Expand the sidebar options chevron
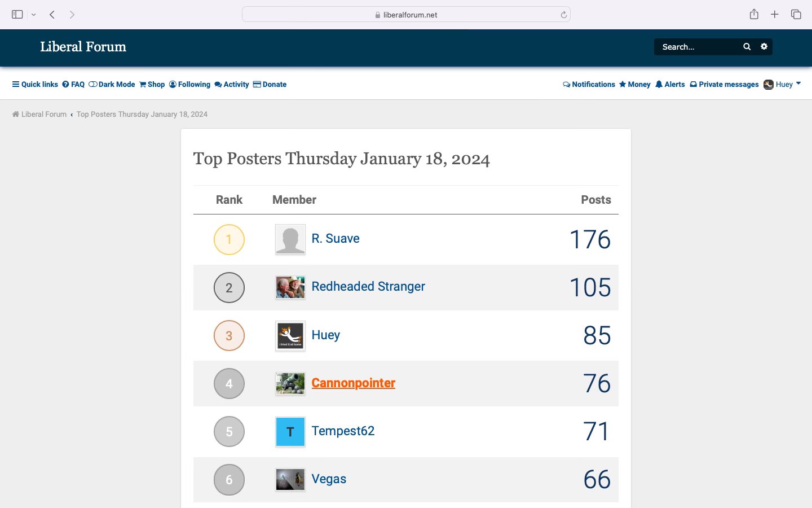812x508 pixels. [x=34, y=15]
